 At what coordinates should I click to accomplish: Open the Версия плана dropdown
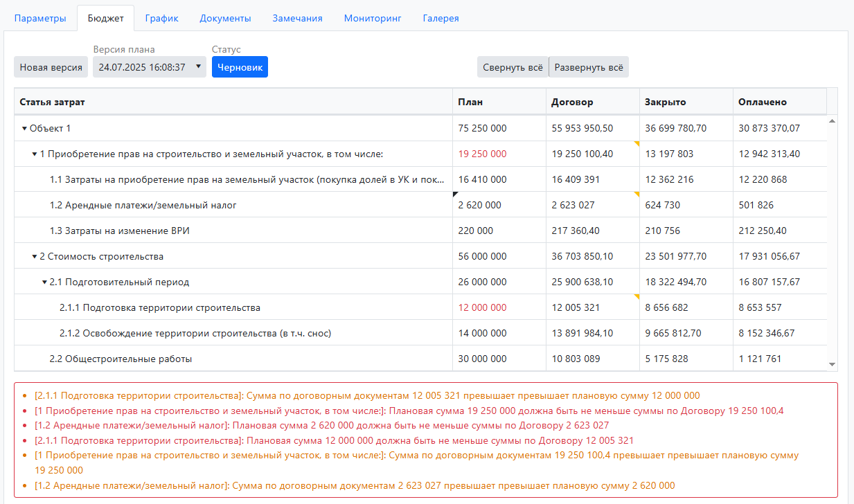pos(150,67)
